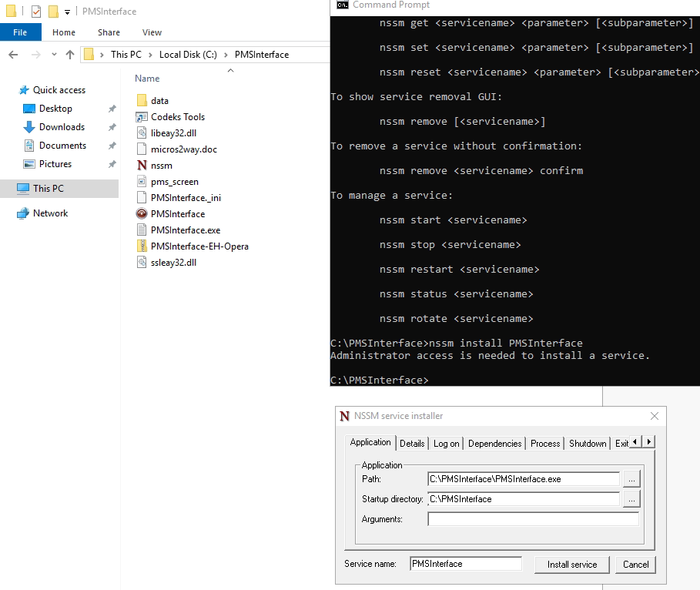Collapse the Quick access section
This screenshot has width=700, height=590.
tap(15, 89)
